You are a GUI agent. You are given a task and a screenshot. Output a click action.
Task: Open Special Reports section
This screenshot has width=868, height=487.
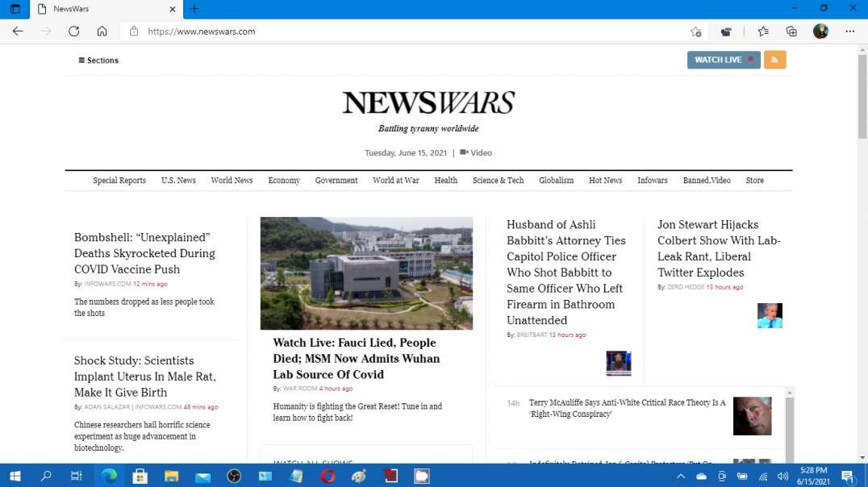click(119, 181)
